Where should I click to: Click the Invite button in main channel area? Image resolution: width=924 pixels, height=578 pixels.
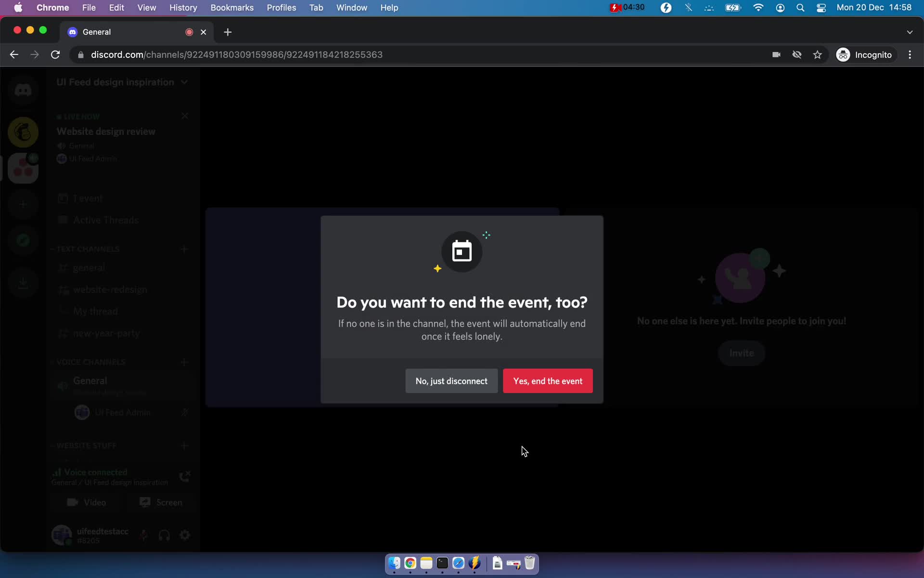click(x=741, y=352)
